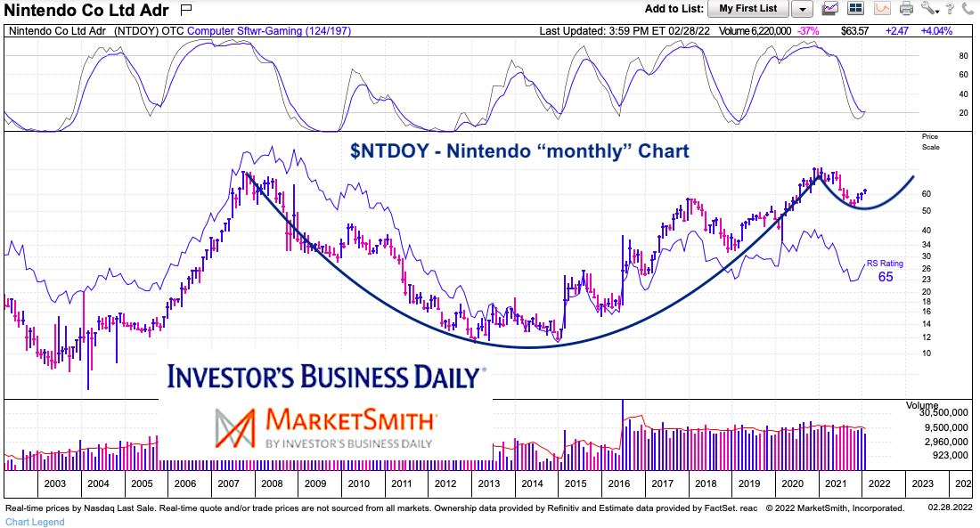Image resolution: width=980 pixels, height=528 pixels.
Task: Click the flag icon beside Nintendo title
Action: [186, 10]
